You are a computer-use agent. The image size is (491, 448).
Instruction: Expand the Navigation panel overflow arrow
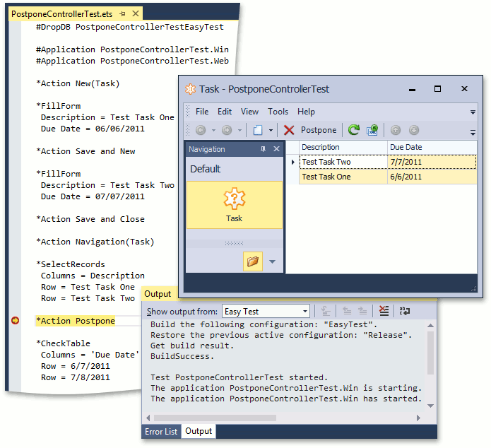pos(272,261)
